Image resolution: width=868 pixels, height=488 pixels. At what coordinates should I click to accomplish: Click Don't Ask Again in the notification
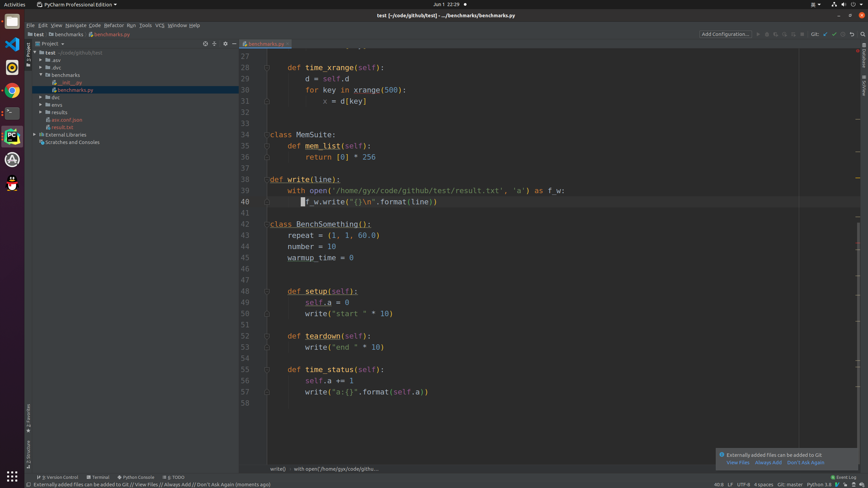pos(805,462)
